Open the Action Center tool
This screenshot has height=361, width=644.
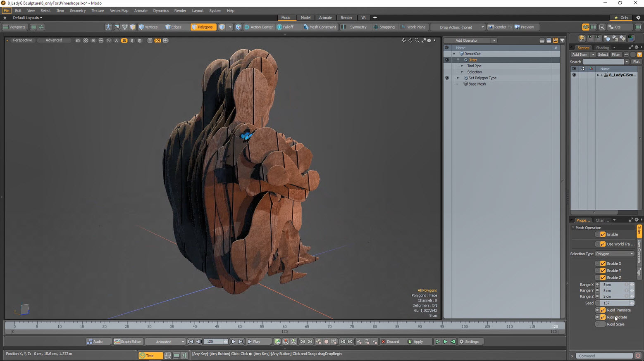coord(258,27)
